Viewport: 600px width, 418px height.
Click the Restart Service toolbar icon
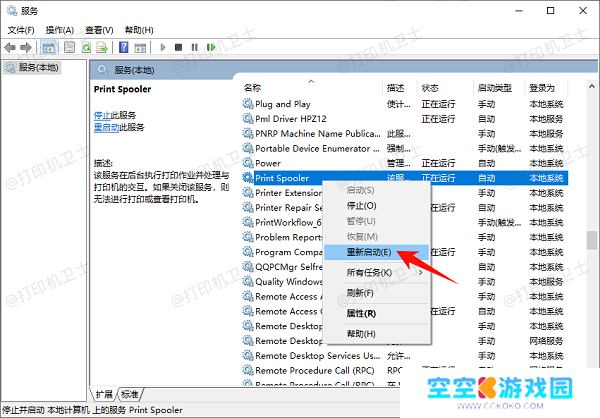tap(211, 47)
